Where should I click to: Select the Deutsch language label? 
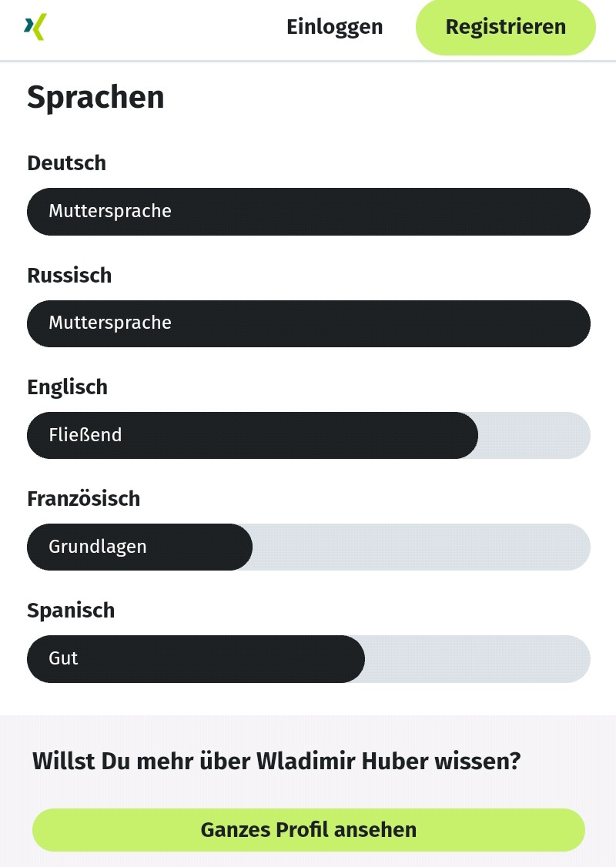(x=66, y=163)
